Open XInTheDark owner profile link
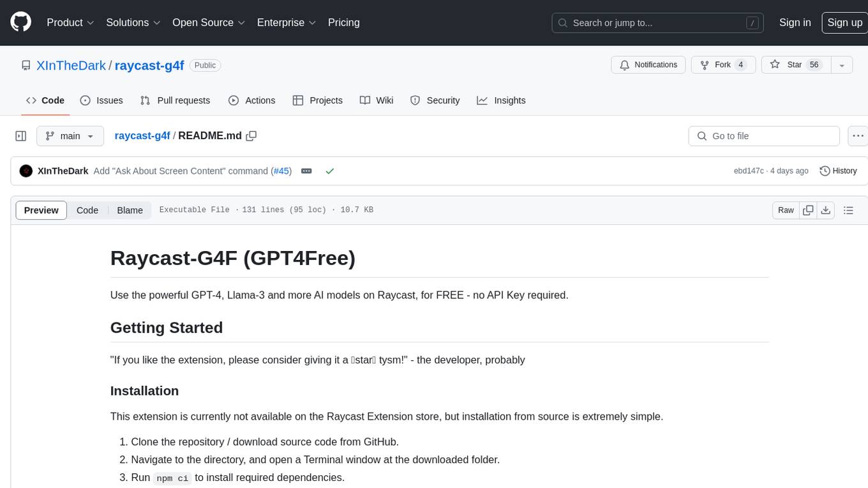Viewport: 868px width, 488px height. pos(71,65)
